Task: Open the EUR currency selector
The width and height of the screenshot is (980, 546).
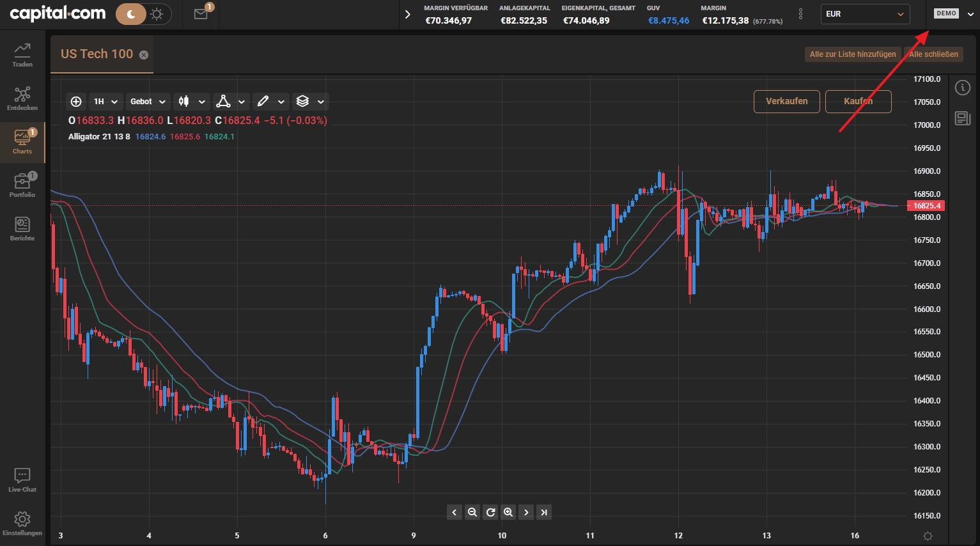Action: (x=866, y=13)
